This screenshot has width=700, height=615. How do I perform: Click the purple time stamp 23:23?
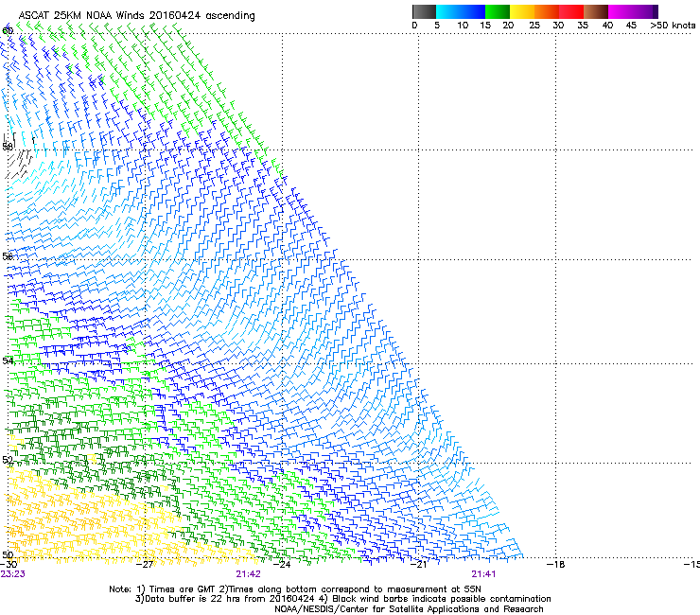click(13, 574)
